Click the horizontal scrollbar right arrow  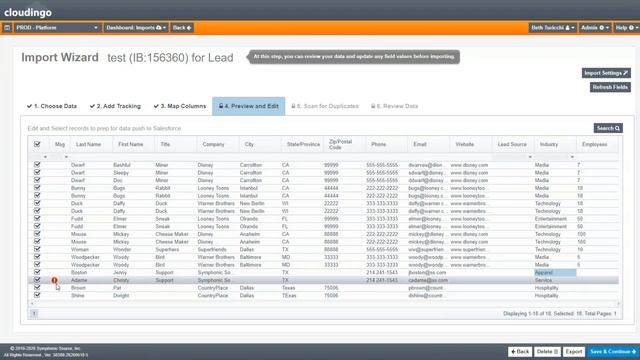619,303
